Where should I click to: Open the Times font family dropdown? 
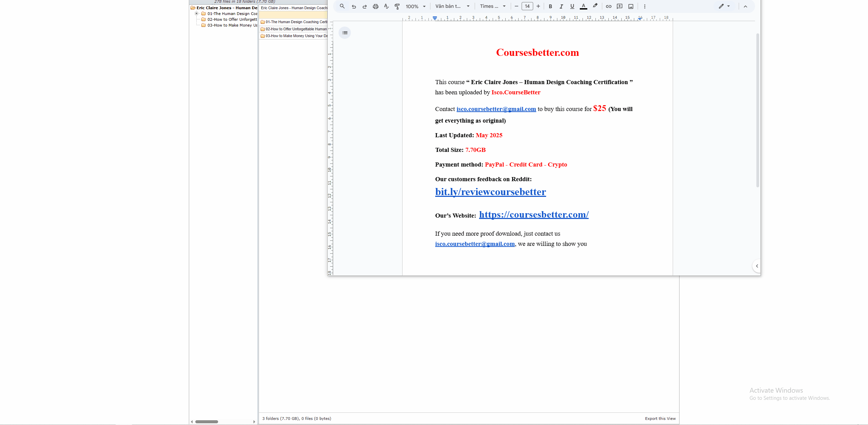(x=493, y=6)
